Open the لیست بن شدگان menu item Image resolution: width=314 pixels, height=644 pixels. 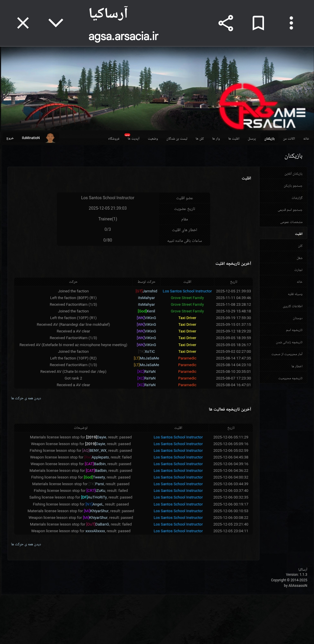click(x=177, y=138)
